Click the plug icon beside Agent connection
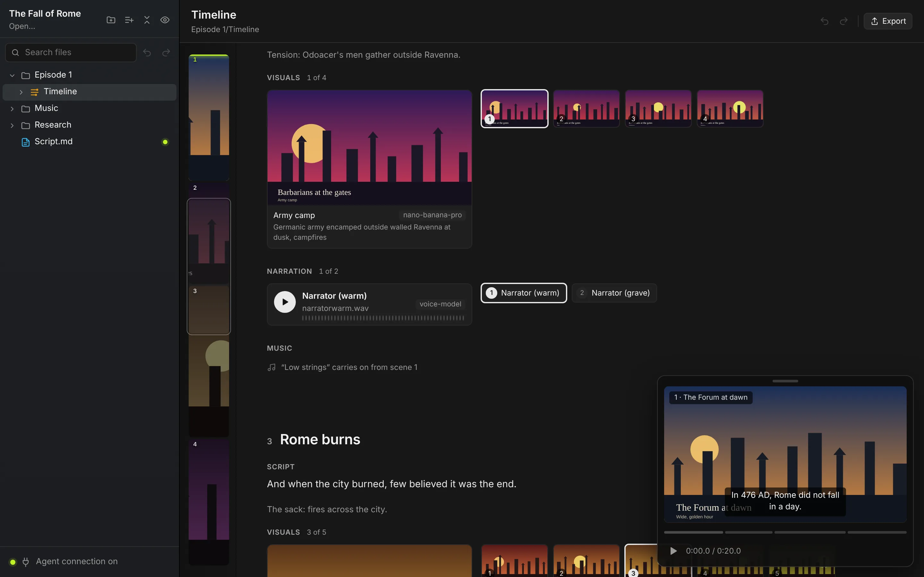The image size is (924, 577). point(26,561)
